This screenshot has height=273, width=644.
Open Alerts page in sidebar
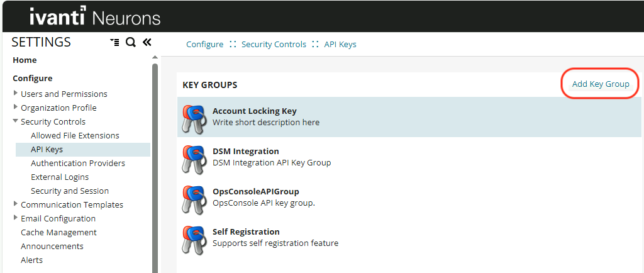(32, 260)
